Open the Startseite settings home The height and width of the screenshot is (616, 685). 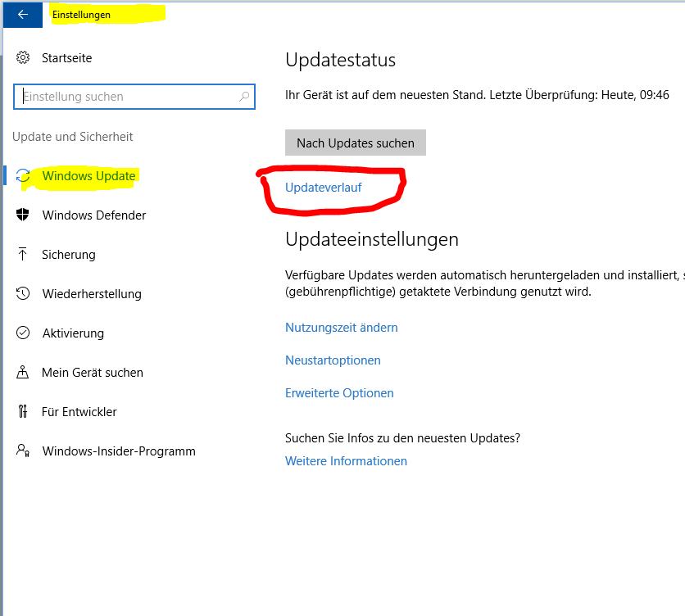(67, 58)
